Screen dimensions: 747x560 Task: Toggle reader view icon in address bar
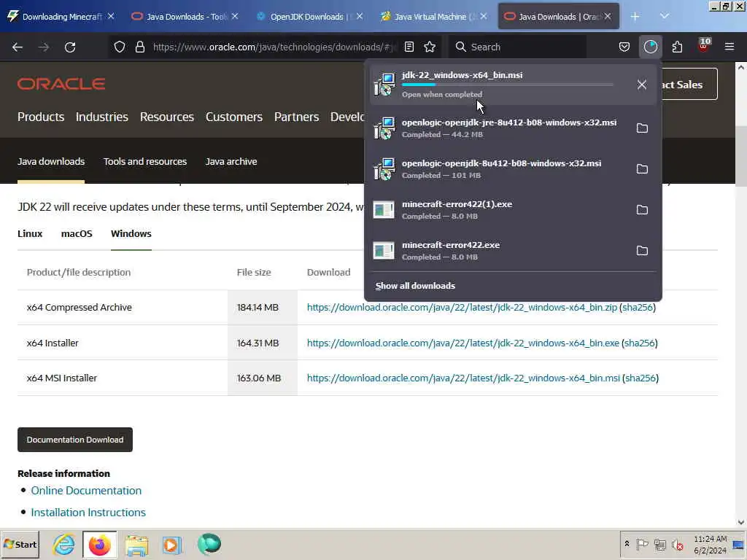coord(409,47)
